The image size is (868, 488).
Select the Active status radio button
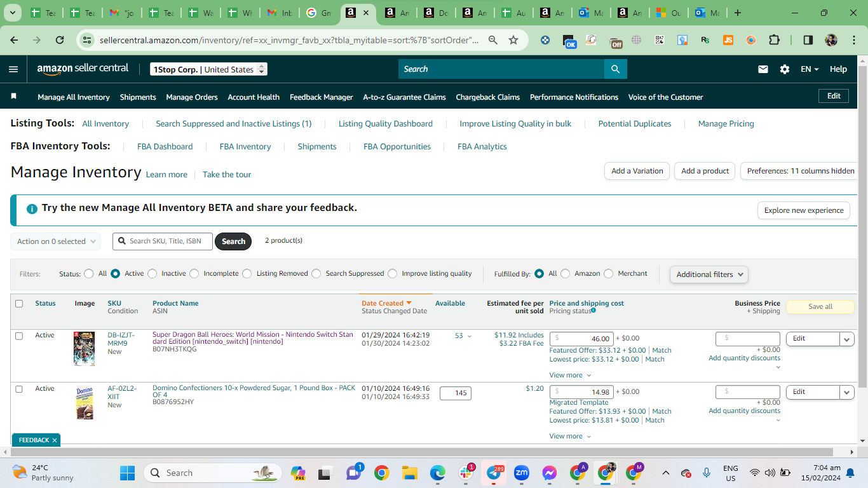click(x=115, y=274)
